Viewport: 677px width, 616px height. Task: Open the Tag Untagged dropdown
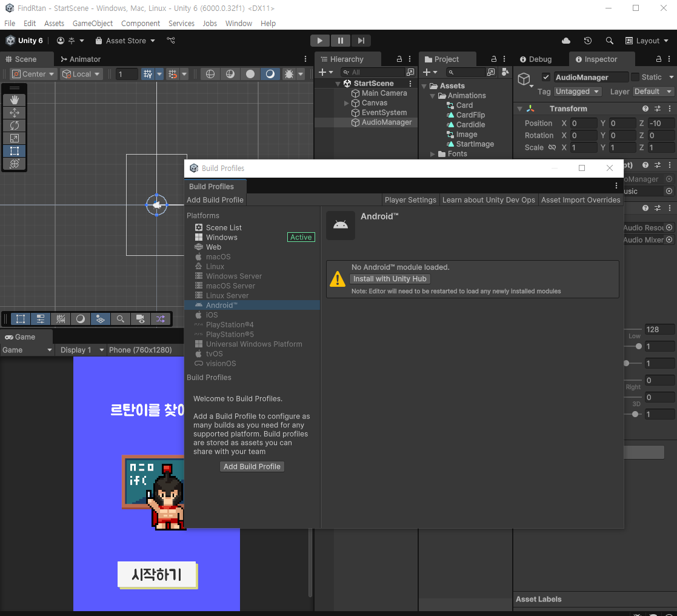[578, 92]
